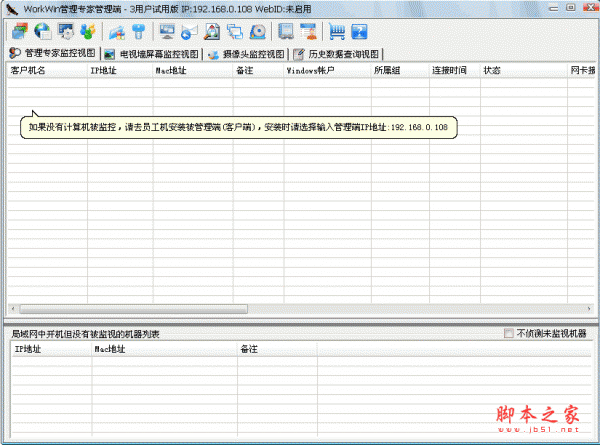Click the horizontal scrollbar thumb

134,309
